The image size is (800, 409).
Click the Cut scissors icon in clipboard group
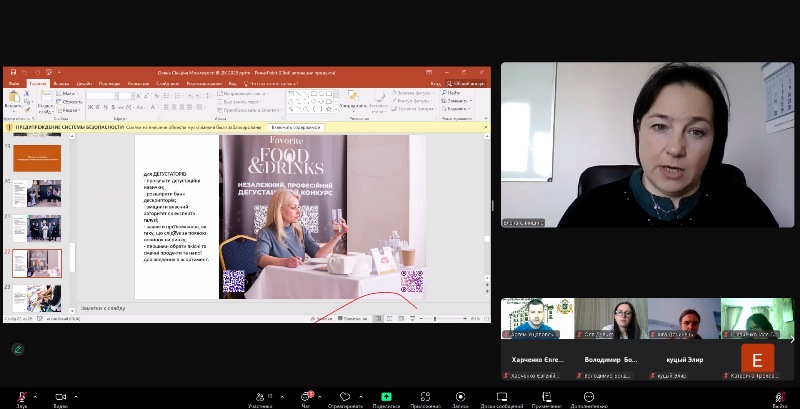[28, 93]
